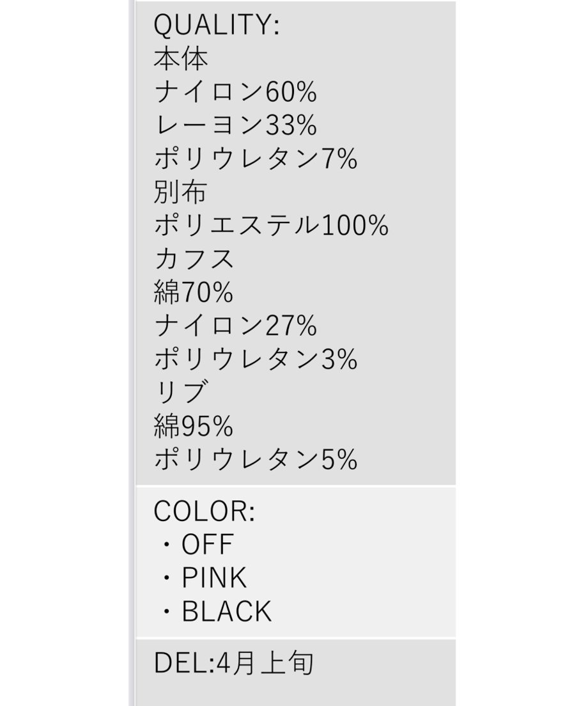Screen dimensions: 588x706
Task: Click the ナイロン60% line
Action: [x=235, y=92]
